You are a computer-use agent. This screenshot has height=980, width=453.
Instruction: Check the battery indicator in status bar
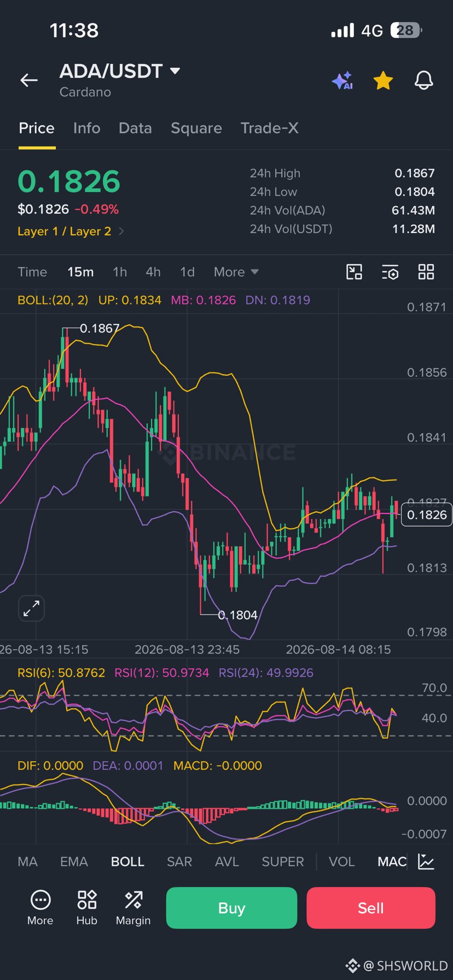(406, 30)
